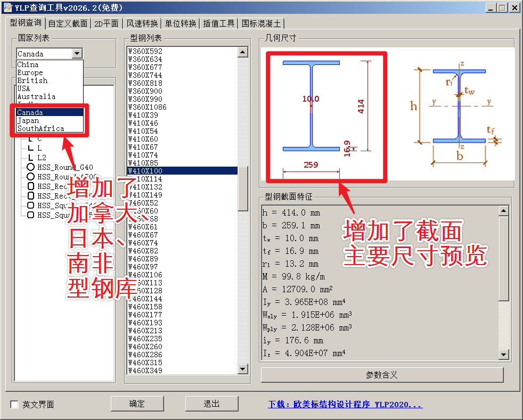Click the last HSS_Squ square icon
This screenshot has width=523, height=420.
pos(30,215)
